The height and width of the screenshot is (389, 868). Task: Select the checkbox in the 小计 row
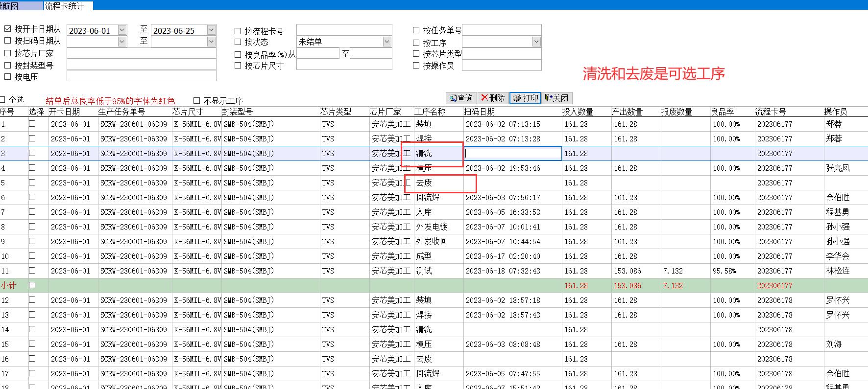(x=32, y=285)
